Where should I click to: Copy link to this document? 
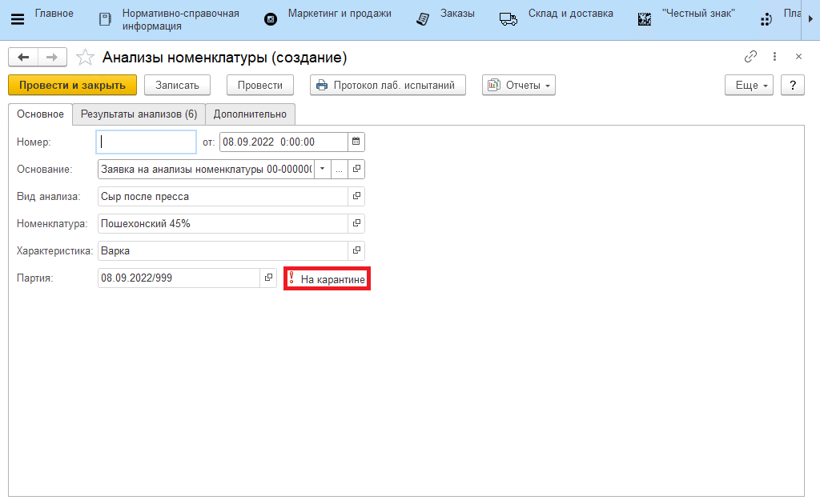tap(750, 57)
